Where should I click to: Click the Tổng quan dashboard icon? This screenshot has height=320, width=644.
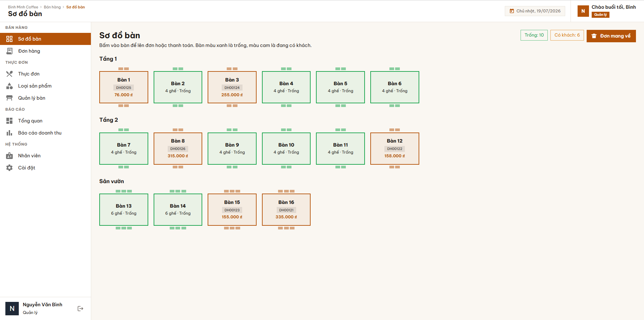point(9,121)
